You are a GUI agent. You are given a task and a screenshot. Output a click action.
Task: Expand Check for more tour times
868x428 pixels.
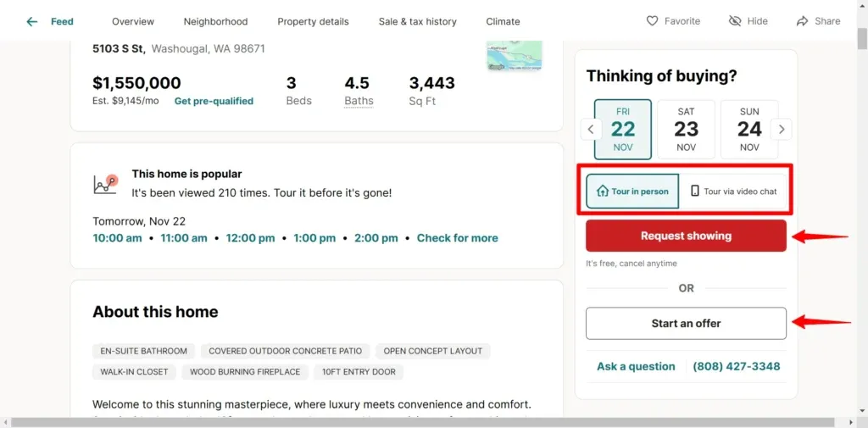[x=457, y=238]
